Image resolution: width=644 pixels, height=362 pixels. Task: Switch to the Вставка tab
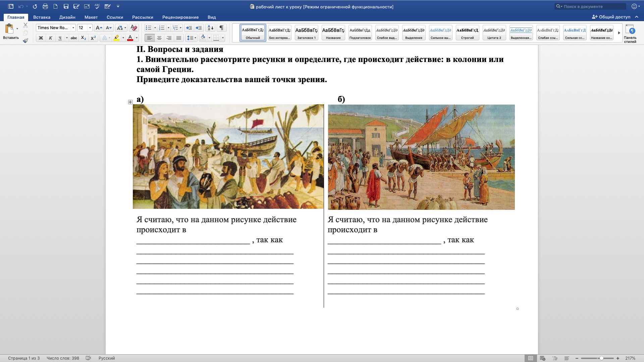pyautogui.click(x=42, y=17)
